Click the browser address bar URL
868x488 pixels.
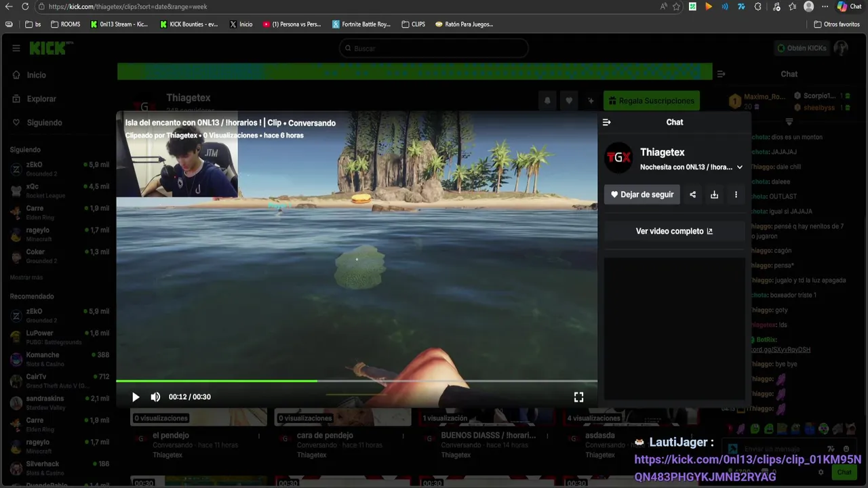pos(128,7)
